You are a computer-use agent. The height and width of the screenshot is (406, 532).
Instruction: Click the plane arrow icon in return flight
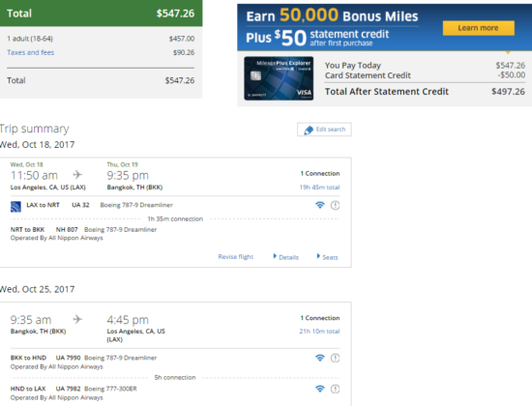pos(77,319)
